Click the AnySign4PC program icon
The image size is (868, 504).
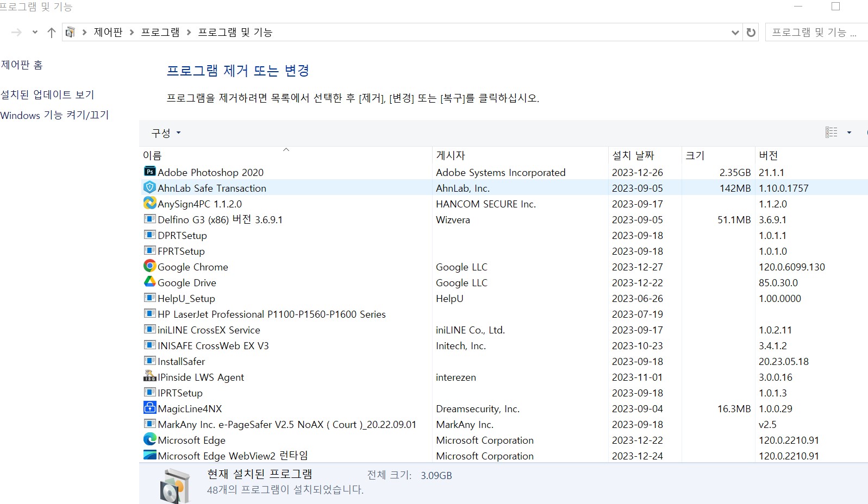[149, 203]
